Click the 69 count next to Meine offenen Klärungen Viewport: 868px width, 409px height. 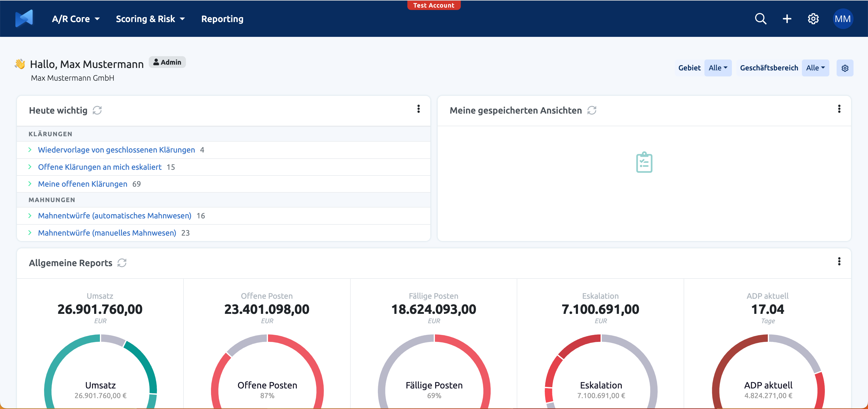[136, 184]
